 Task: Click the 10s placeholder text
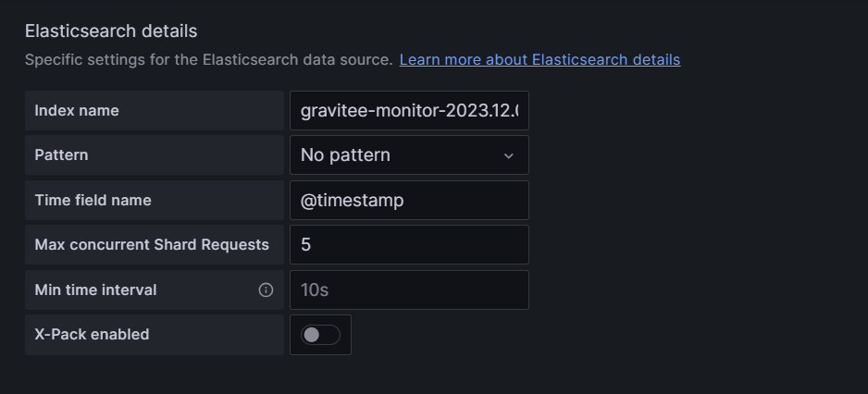pyautogui.click(x=315, y=289)
